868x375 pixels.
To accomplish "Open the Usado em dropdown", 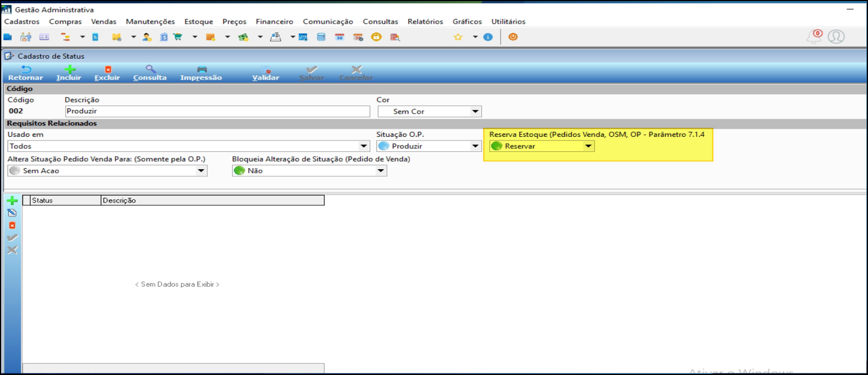I will (x=364, y=146).
